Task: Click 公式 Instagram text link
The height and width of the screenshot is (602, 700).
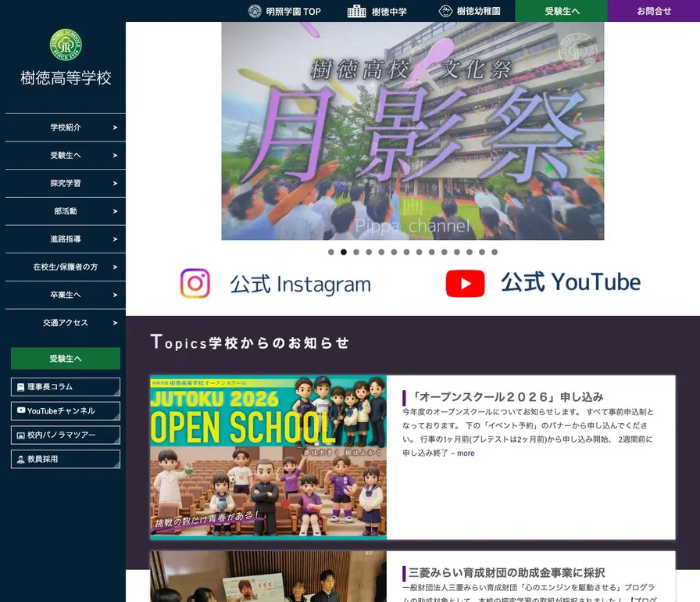Action: pyautogui.click(x=301, y=284)
